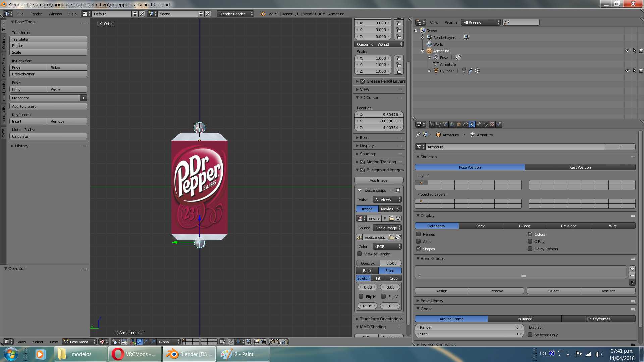
Task: Toggle Flip H checkbox for background image
Action: [361, 296]
